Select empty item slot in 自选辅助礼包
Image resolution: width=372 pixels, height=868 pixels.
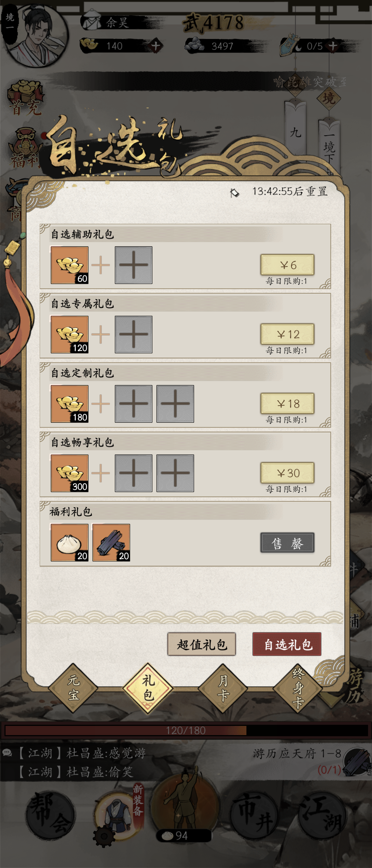tap(133, 265)
